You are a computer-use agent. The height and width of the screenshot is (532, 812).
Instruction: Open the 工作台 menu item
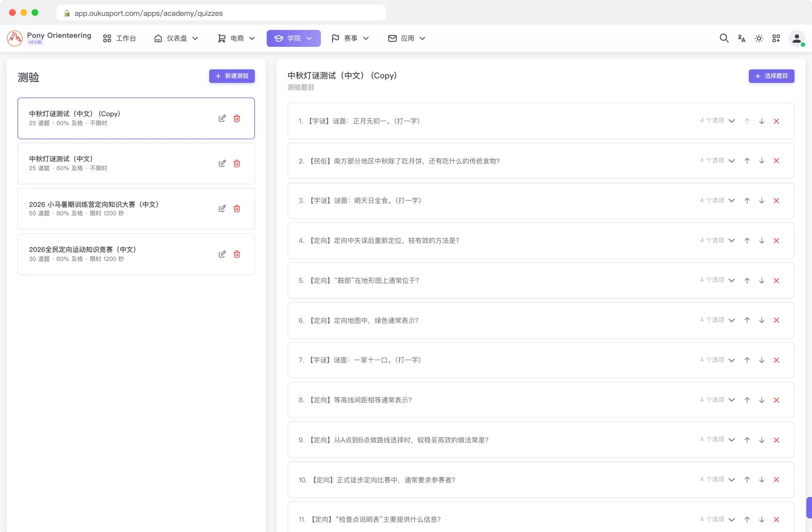tap(120, 38)
